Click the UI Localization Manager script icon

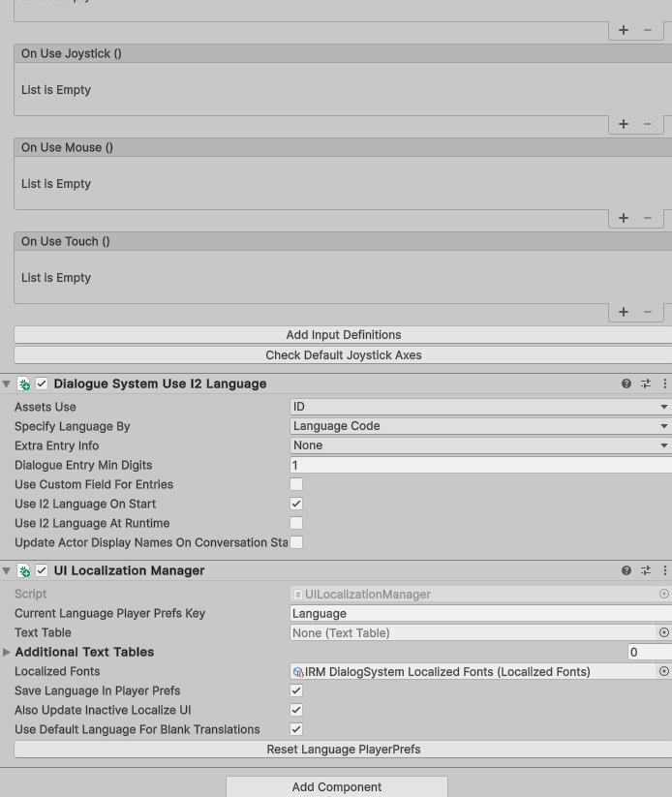click(24, 570)
